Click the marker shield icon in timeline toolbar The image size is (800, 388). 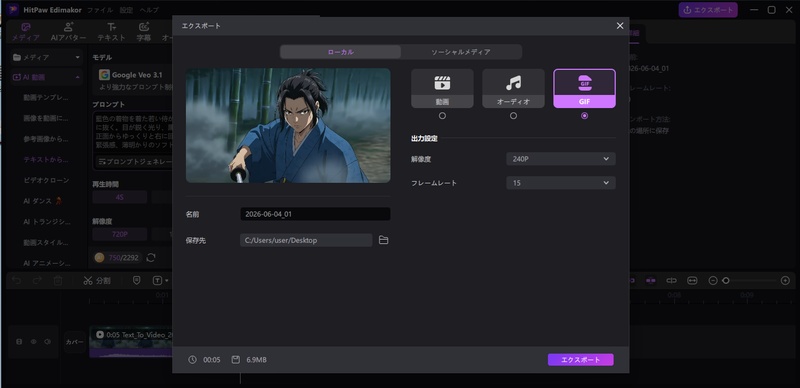[x=136, y=280]
